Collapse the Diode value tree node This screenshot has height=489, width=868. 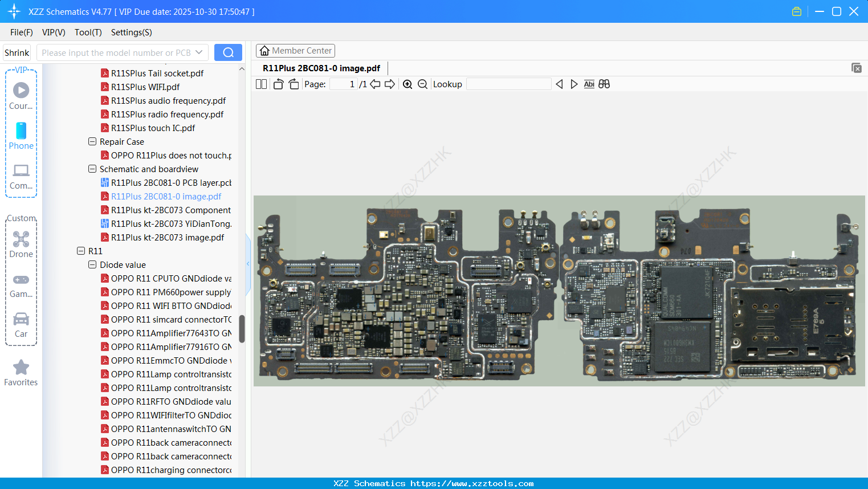(x=92, y=265)
